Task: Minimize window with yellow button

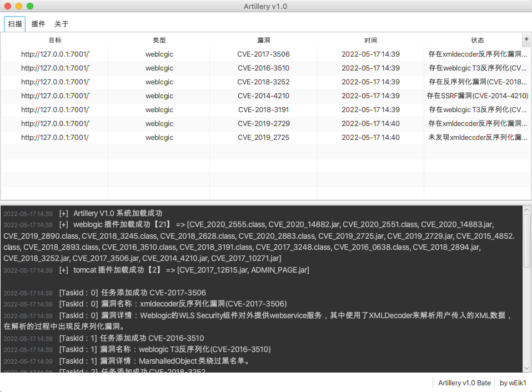Action: [x=19, y=6]
